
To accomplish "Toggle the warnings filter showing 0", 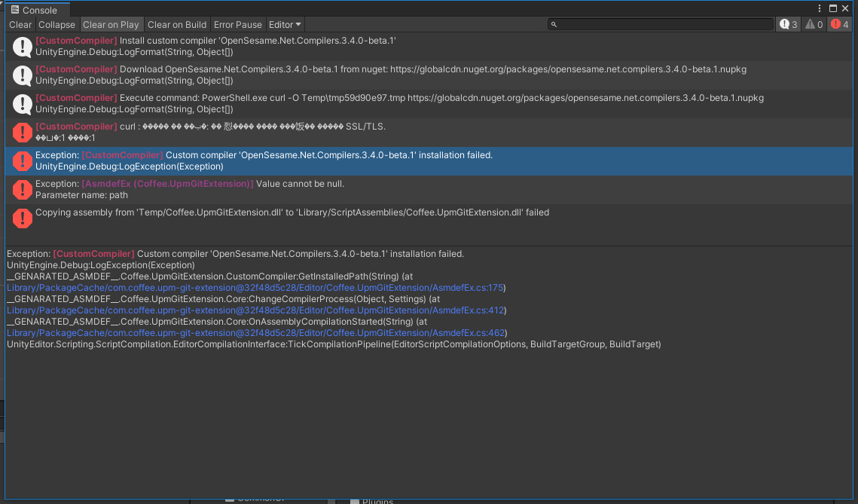I will [813, 24].
